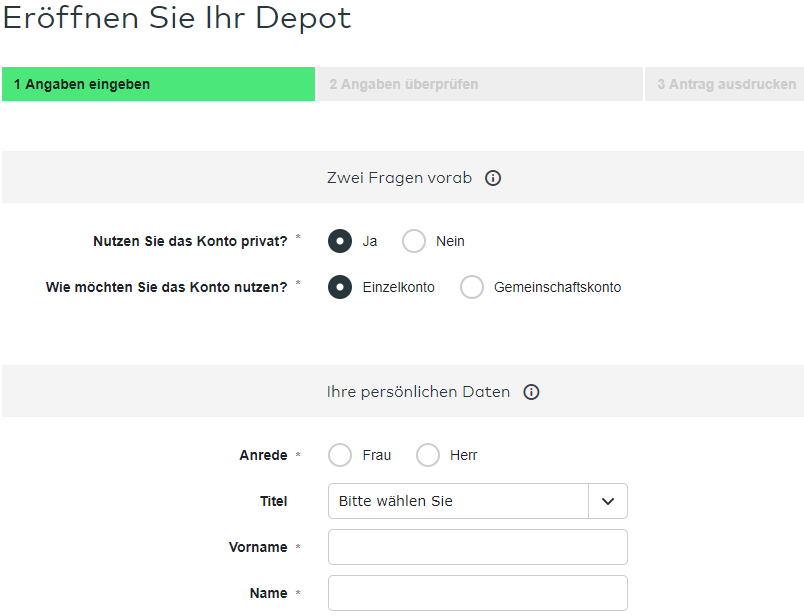Select Nein for private account use
This screenshot has height=615, width=804.
414,241
